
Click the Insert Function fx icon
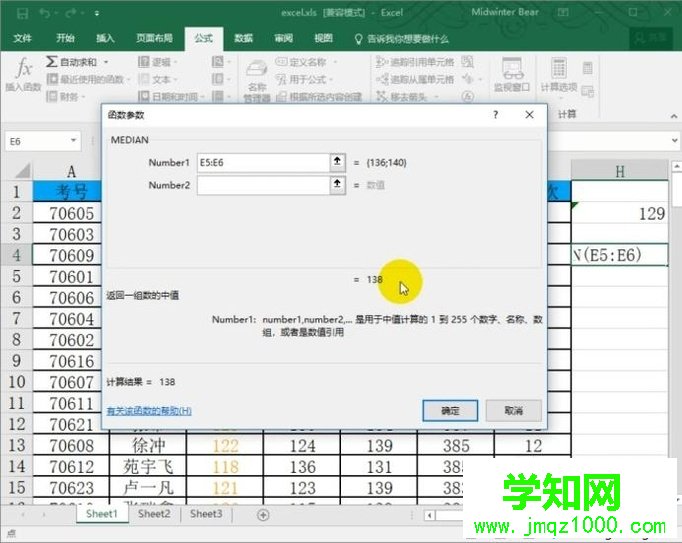[x=23, y=68]
